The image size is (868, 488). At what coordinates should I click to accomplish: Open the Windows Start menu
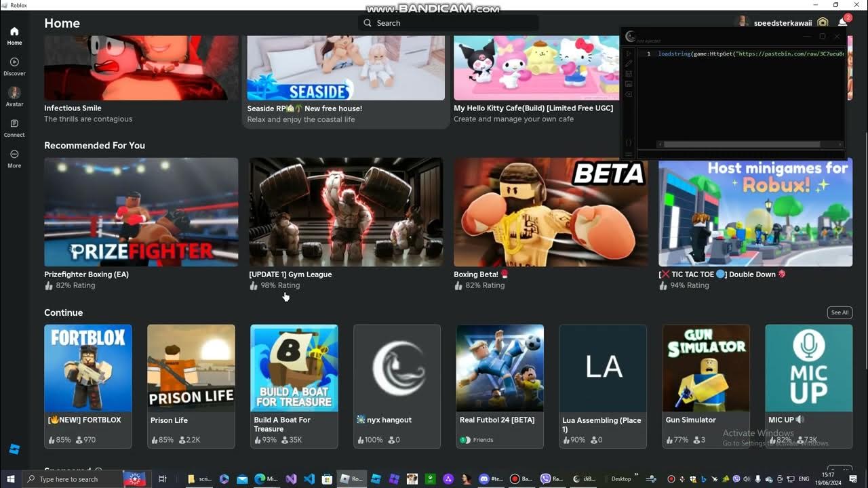pyautogui.click(x=11, y=479)
